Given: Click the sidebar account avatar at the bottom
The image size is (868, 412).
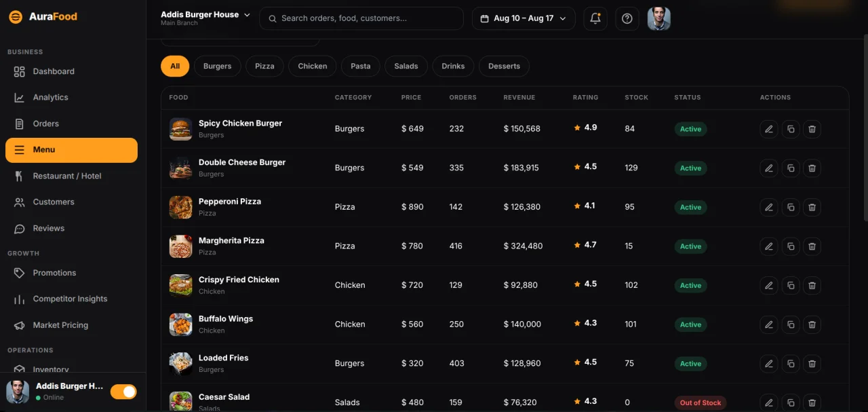Looking at the screenshot, I should coord(18,392).
